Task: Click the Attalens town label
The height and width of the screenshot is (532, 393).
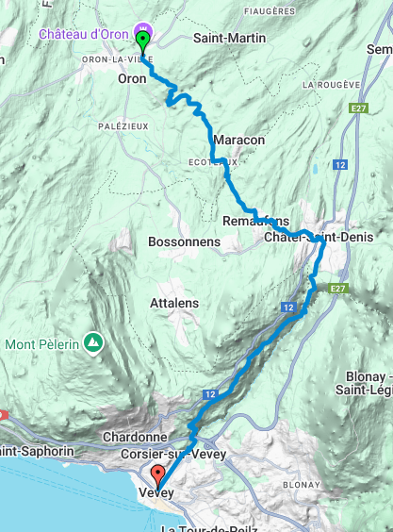Action: [x=174, y=303]
